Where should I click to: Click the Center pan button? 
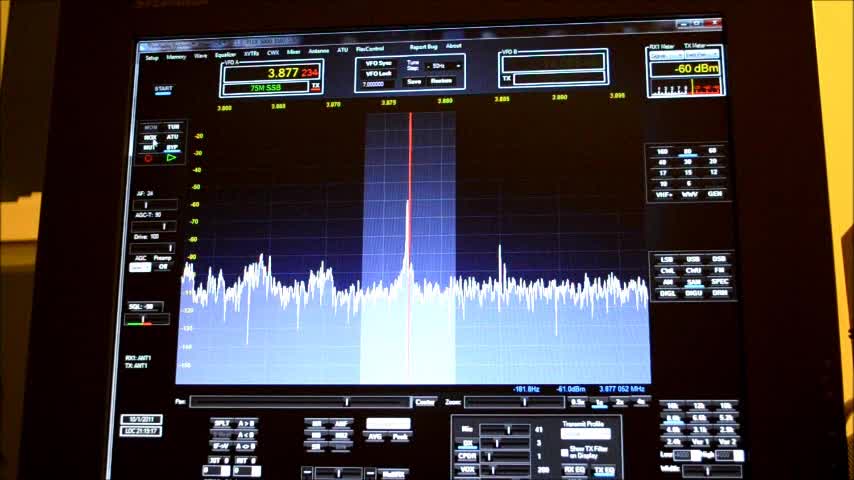(425, 402)
